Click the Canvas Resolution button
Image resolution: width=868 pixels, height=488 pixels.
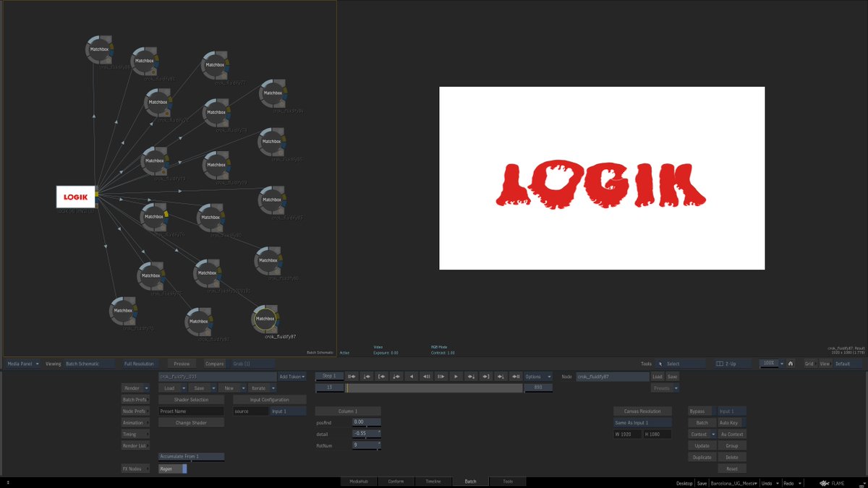[642, 411]
